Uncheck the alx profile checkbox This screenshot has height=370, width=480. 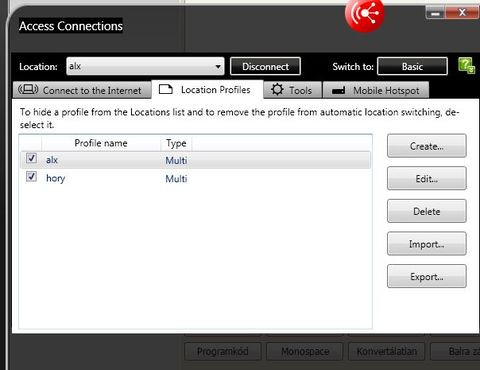point(31,158)
